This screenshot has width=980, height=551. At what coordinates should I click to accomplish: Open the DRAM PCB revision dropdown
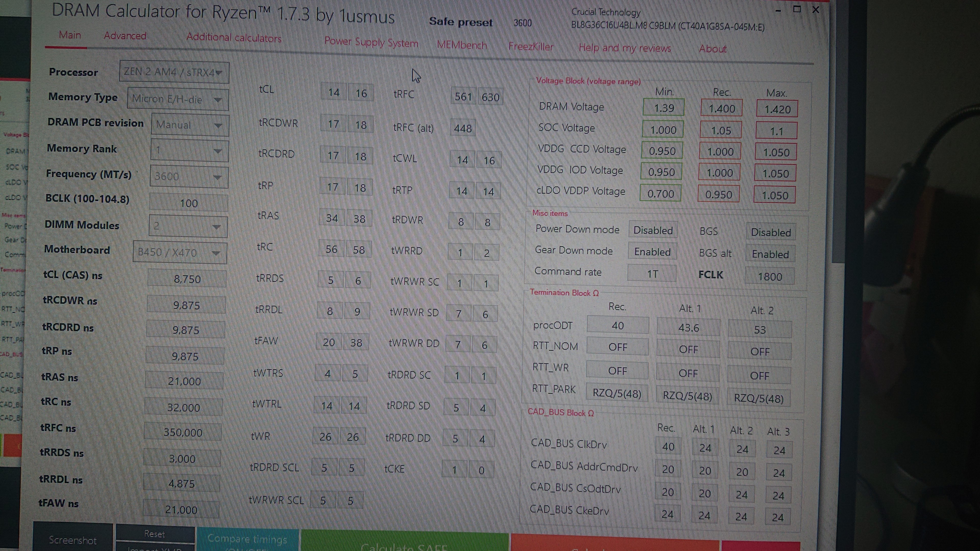pos(218,126)
